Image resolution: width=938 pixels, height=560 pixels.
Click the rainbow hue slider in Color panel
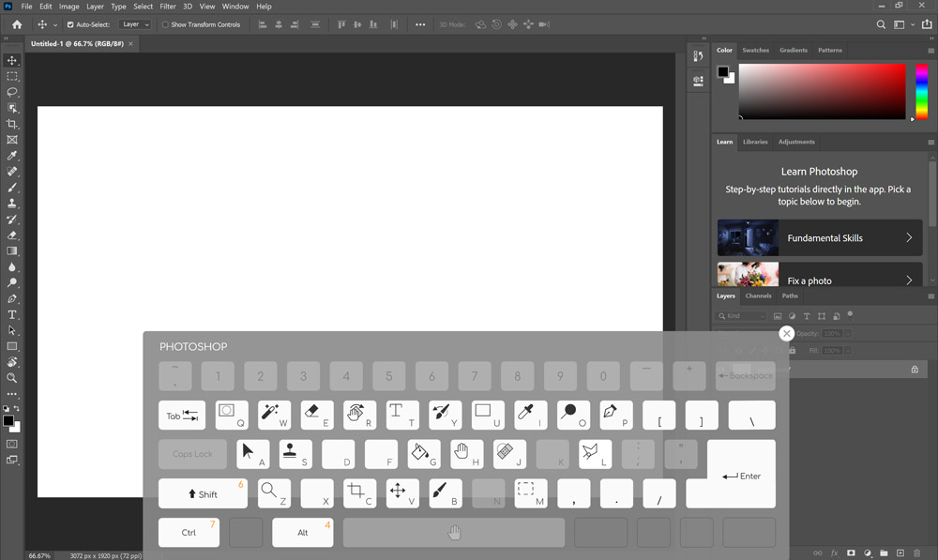click(x=922, y=92)
